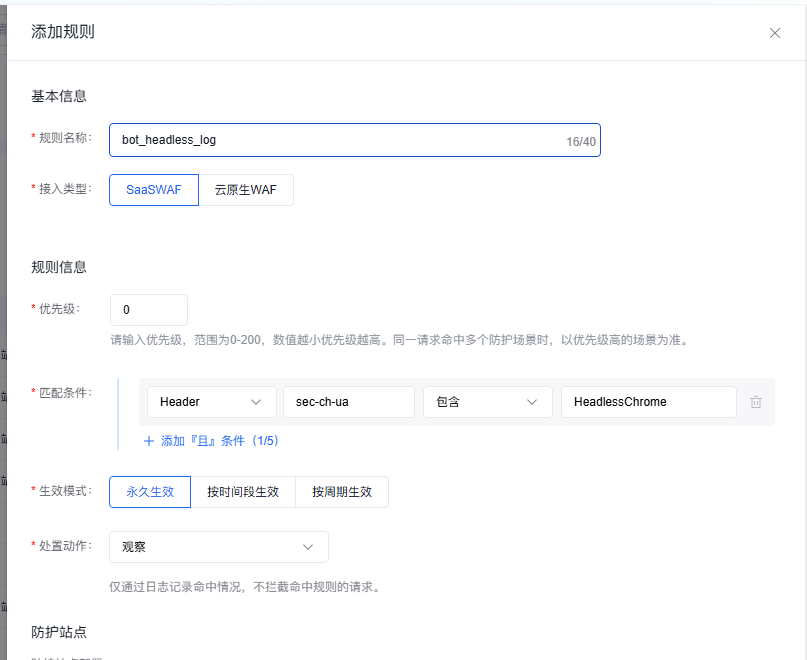Screen dimensions: 807x660
Task: Open the 包含 operator dropdown
Action: point(487,402)
